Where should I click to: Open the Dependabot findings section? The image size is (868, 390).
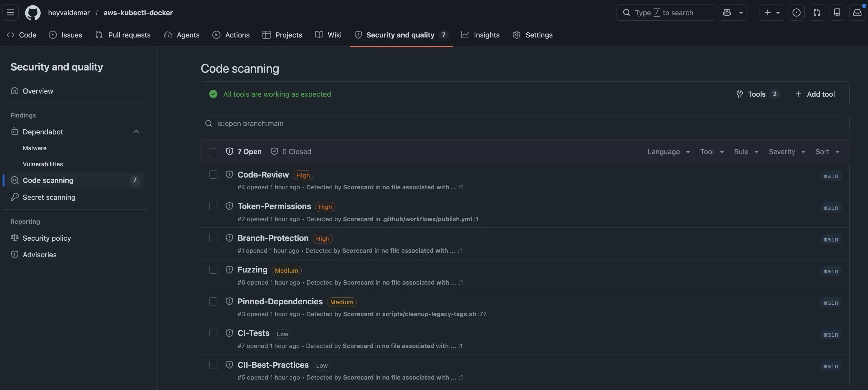coord(43,132)
